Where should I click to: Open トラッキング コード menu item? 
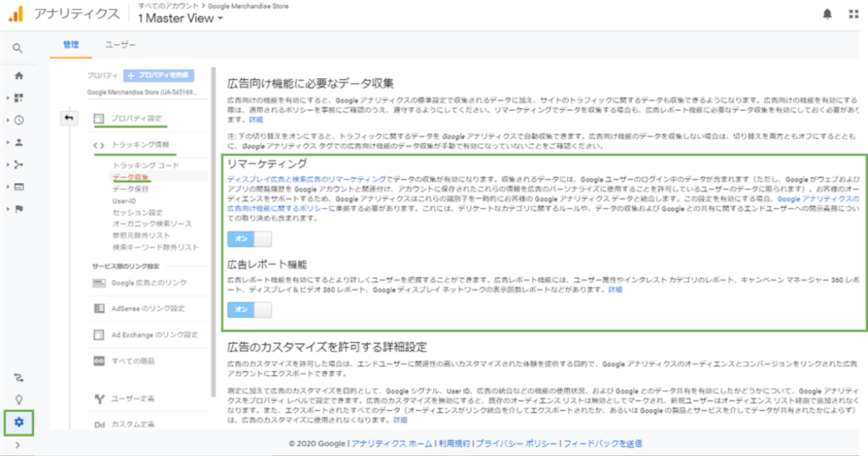[146, 165]
